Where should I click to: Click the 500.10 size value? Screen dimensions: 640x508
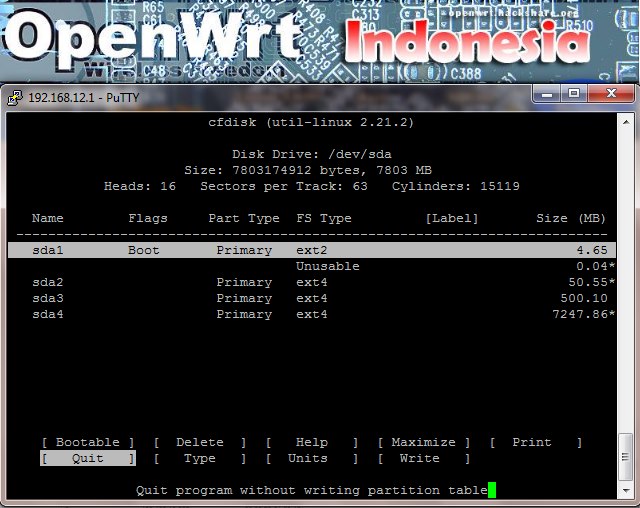coord(584,298)
